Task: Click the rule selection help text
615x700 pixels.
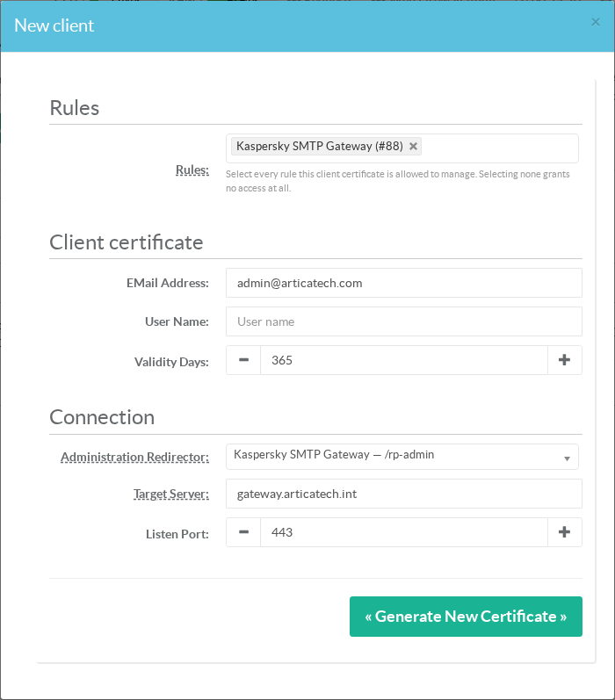Action: coord(397,181)
